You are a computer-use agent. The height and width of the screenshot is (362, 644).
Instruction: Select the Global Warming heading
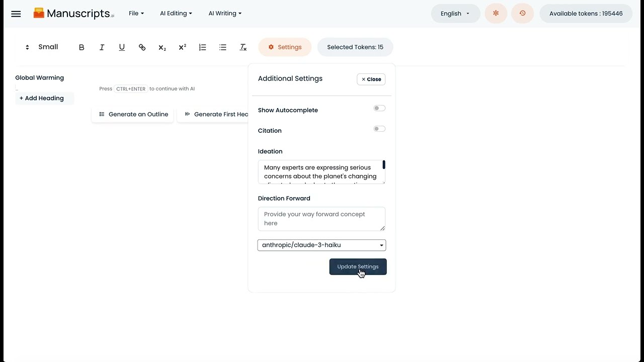tap(40, 78)
